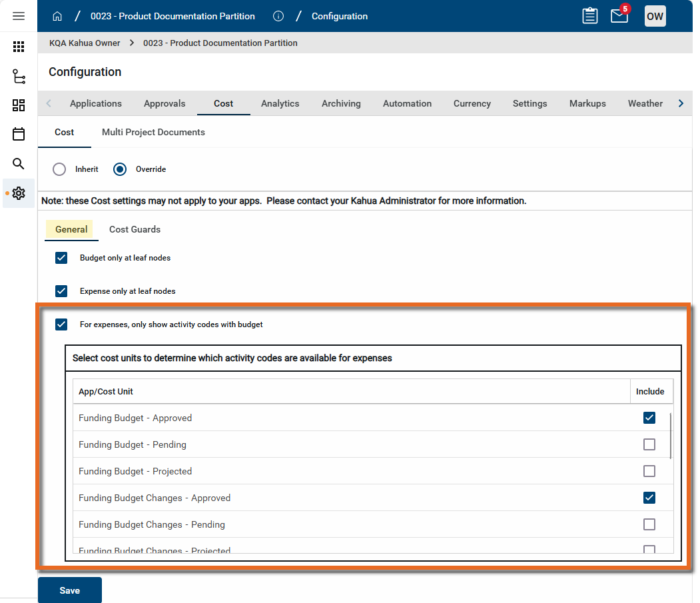700x603 pixels.
Task: Open messages envelope with 5 badge
Action: click(619, 16)
